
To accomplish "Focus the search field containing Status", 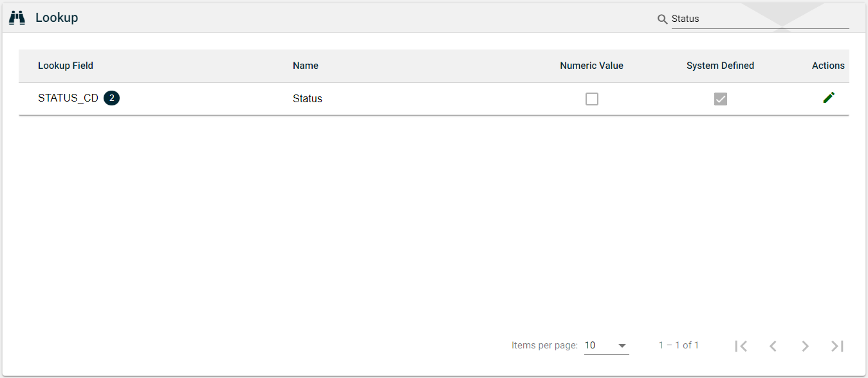I will (759, 19).
